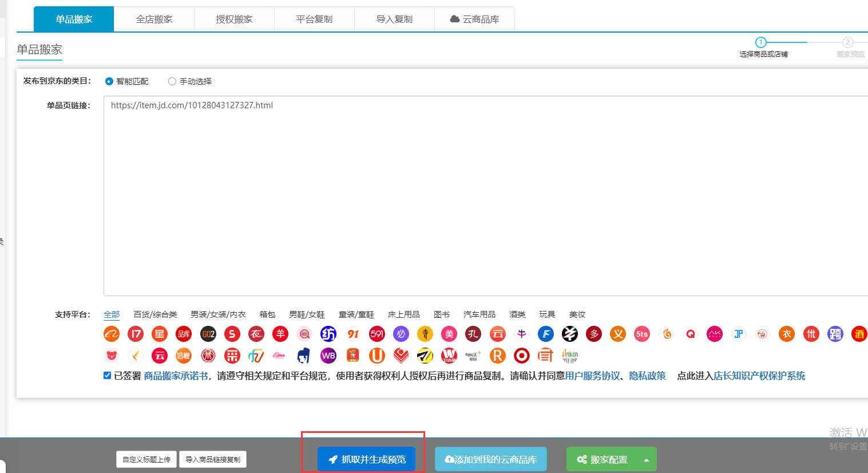Select the 智能匹配 radio option
The width and height of the screenshot is (868, 473).
(109, 81)
